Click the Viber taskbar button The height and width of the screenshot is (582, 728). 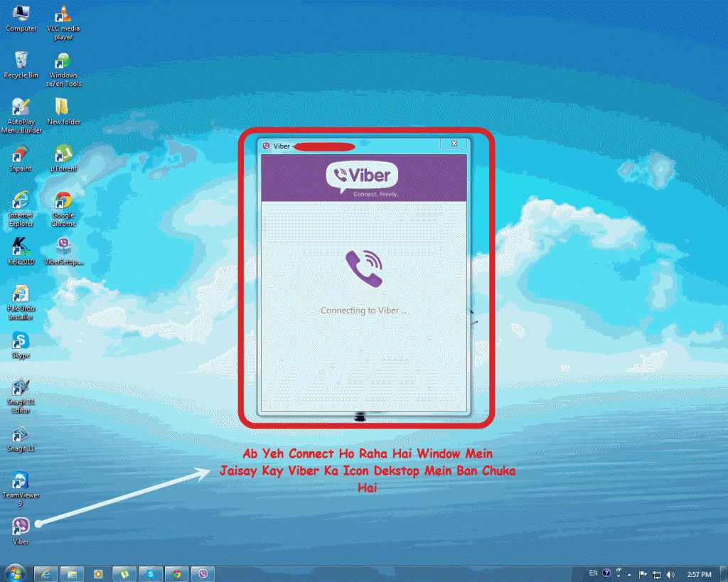point(203,574)
